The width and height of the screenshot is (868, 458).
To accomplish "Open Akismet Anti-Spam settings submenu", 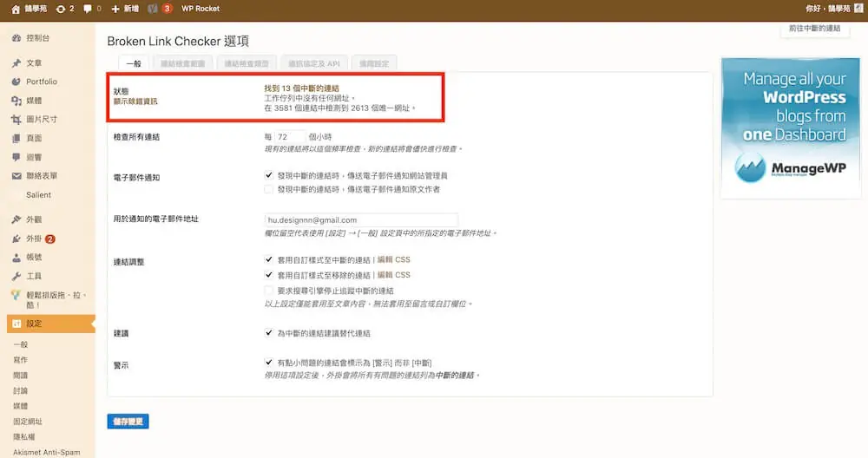I will (47, 452).
